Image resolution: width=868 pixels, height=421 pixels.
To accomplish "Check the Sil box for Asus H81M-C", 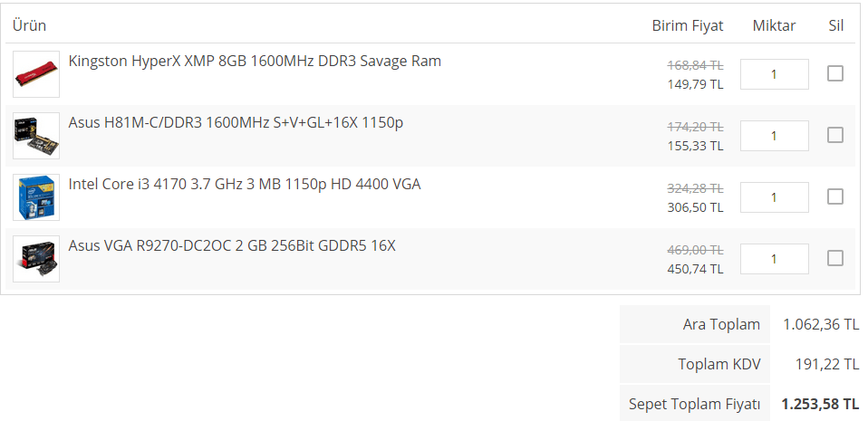I will [x=835, y=135].
